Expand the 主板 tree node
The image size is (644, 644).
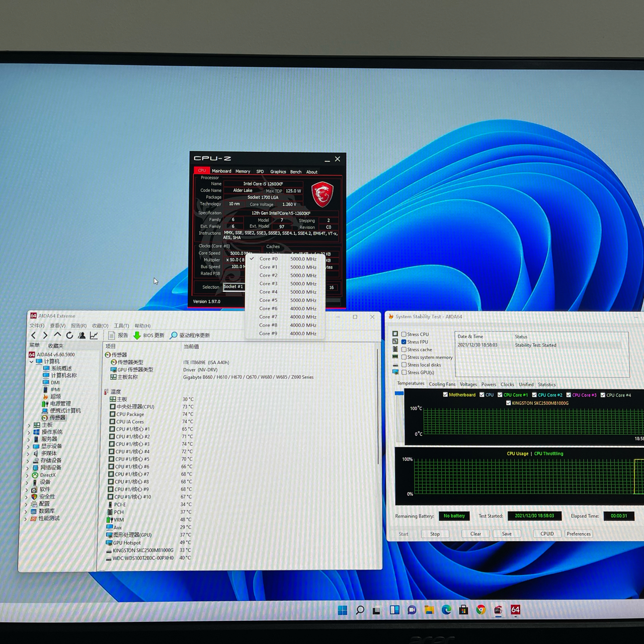coord(29,425)
